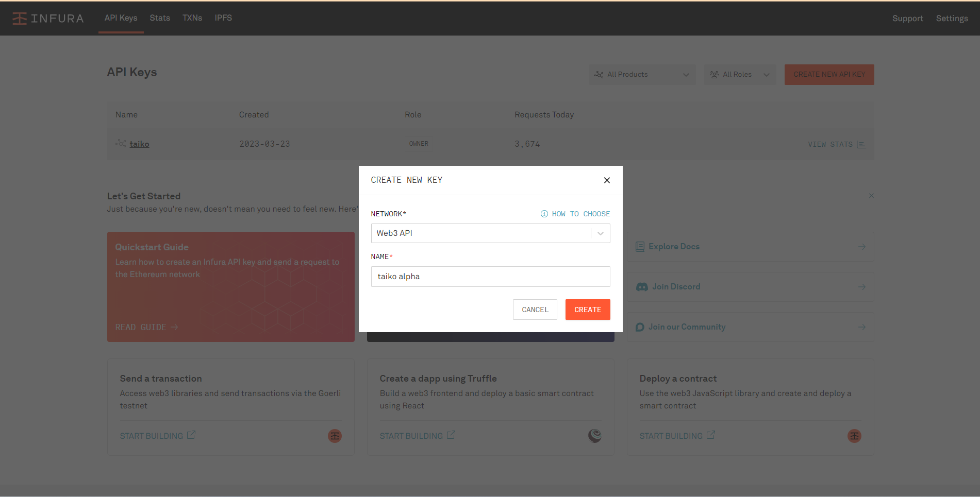Click Create New API Key button
Viewport: 980px width, 497px height.
[829, 75]
